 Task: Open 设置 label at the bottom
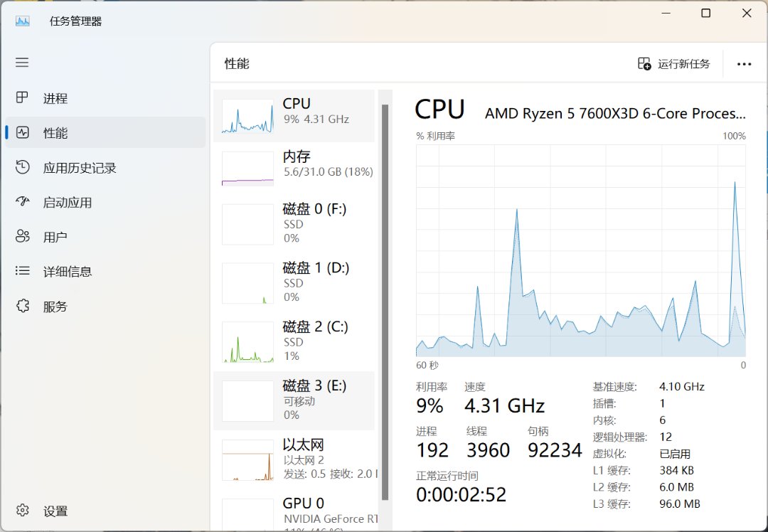coord(55,511)
